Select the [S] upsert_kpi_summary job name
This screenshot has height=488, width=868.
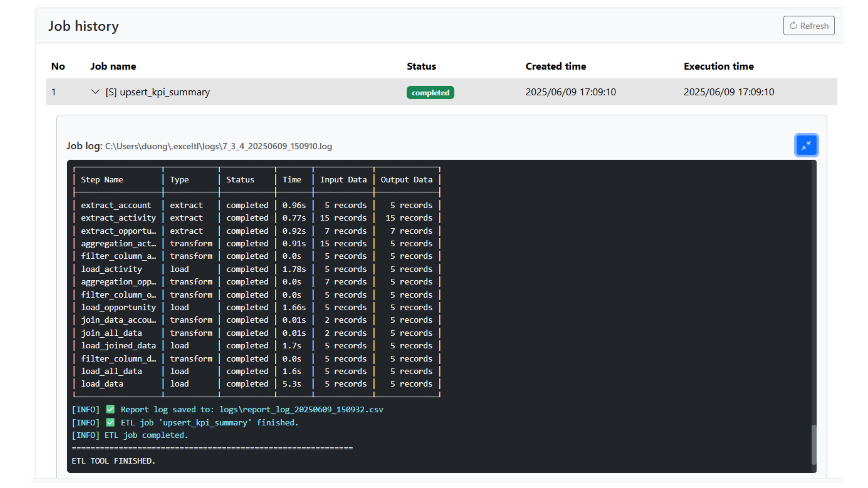pyautogui.click(x=157, y=92)
